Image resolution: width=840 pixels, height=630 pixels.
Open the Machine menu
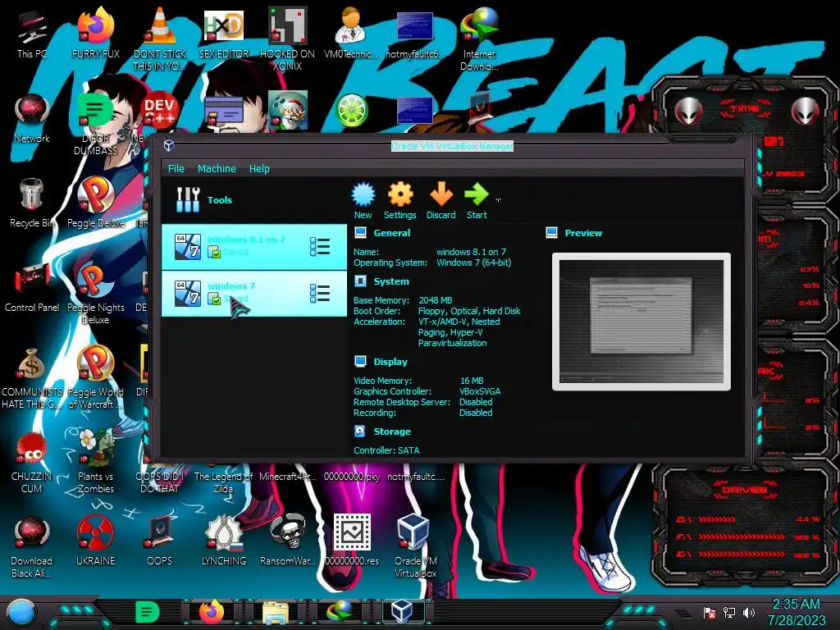(x=217, y=168)
